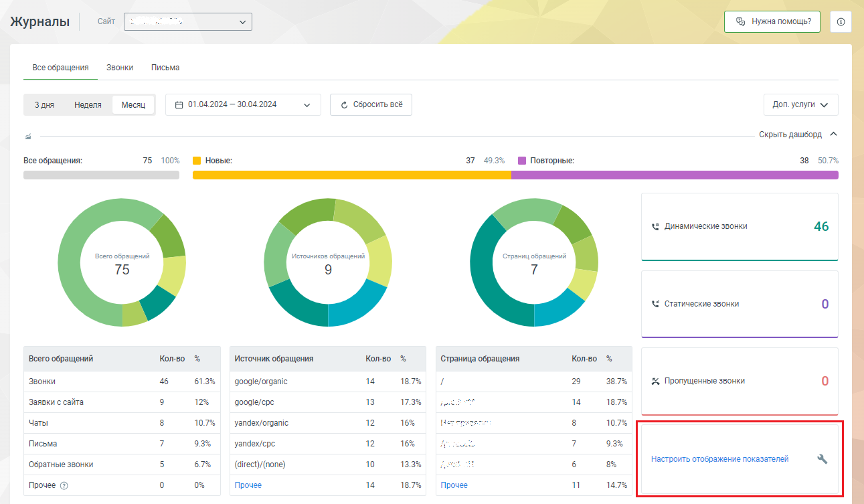Screen dimensions: 864x504
Task: Click the (direct)/(none) source row
Action: click(328, 465)
